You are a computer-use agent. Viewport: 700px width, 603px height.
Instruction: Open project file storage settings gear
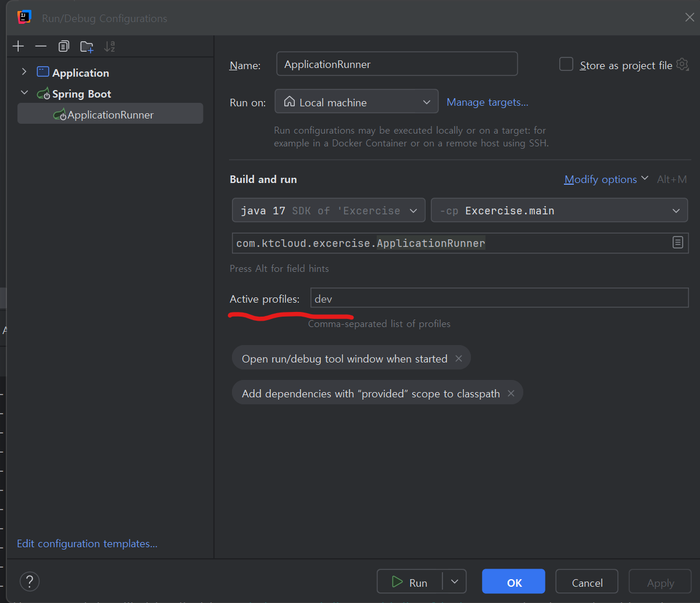point(683,64)
